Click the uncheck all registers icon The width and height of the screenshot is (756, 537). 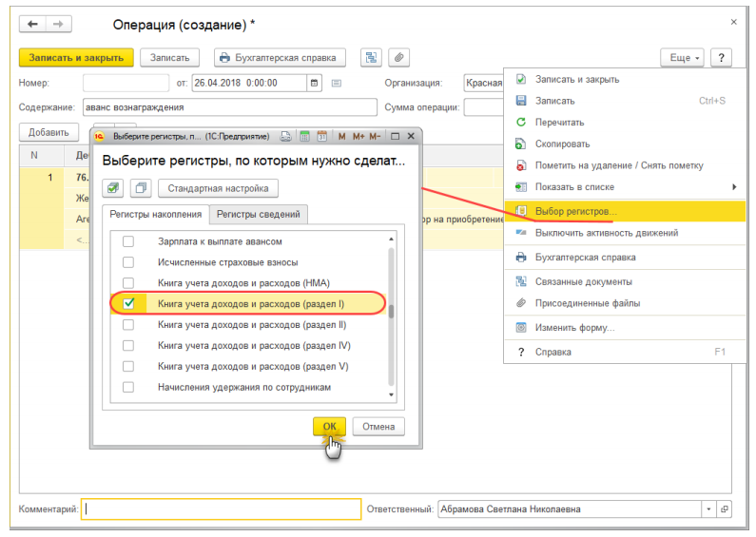141,188
